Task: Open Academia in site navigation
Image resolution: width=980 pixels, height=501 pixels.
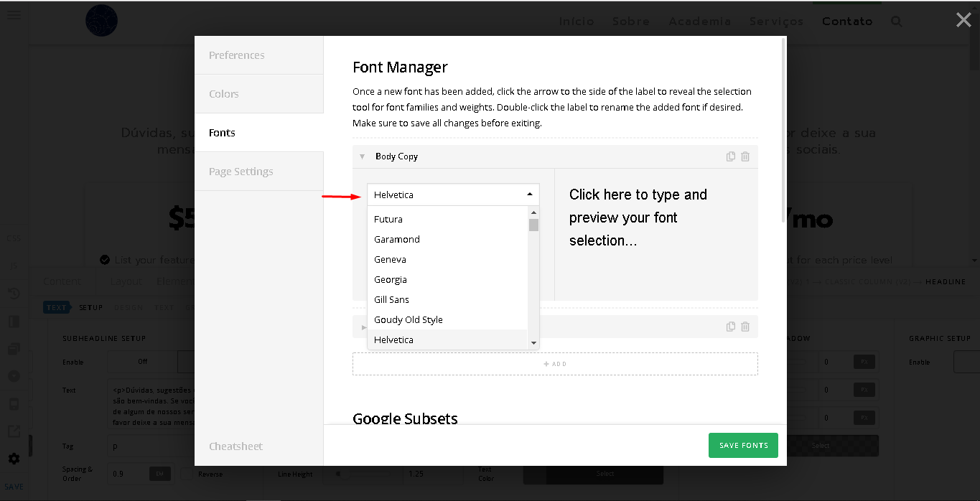Action: pyautogui.click(x=700, y=22)
